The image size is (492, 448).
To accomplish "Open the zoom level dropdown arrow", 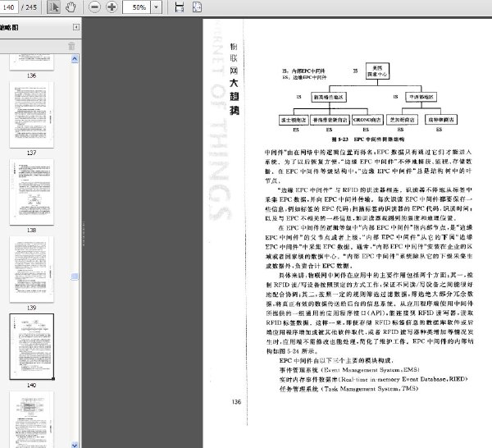I will click(156, 7).
